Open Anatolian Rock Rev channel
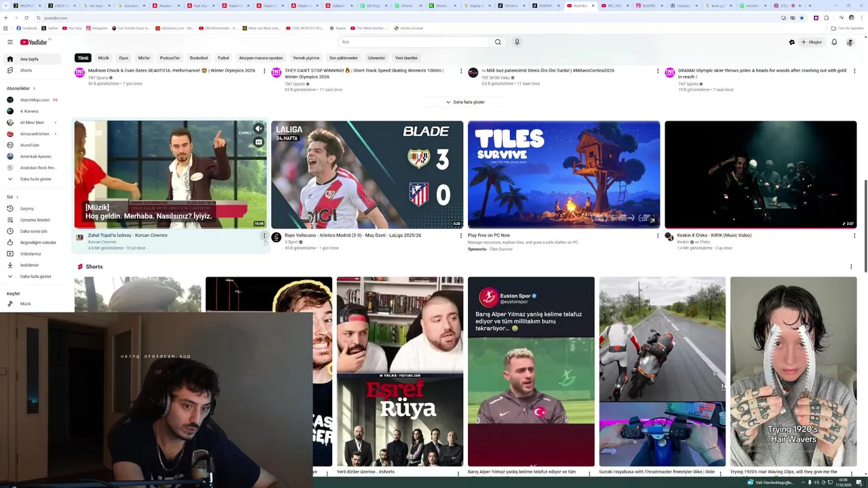The height and width of the screenshot is (488, 868). click(33, 167)
